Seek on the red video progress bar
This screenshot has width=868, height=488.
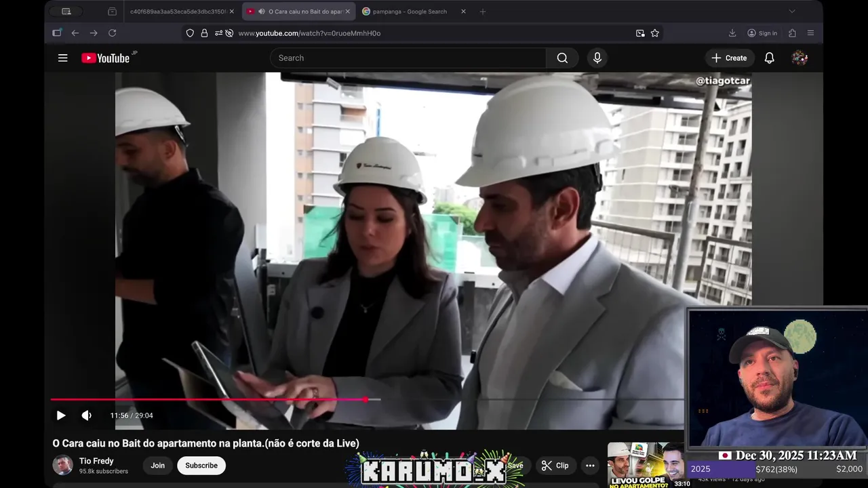(x=367, y=400)
